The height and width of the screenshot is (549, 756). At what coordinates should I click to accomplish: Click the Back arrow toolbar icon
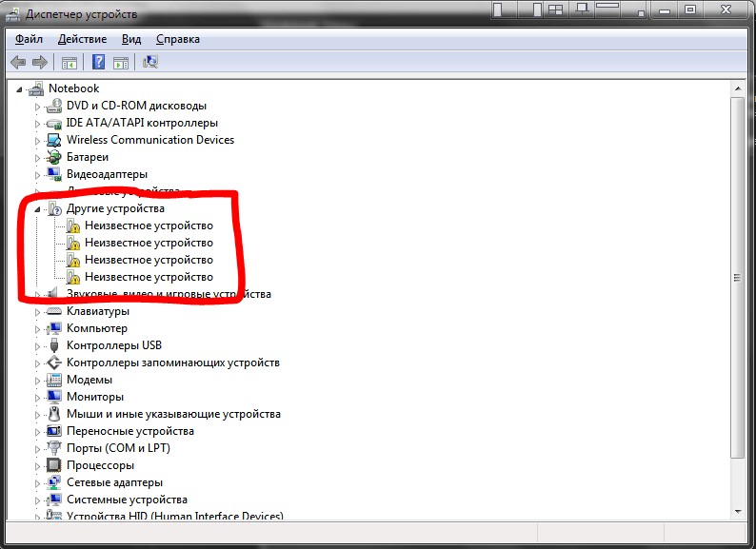point(18,62)
